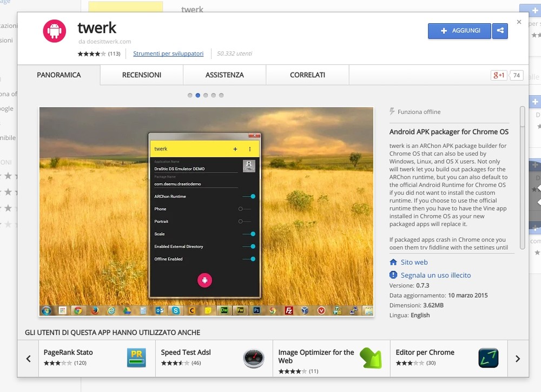
Task: Click the Photoshop icon in the preview taskbar
Action: (x=256, y=310)
